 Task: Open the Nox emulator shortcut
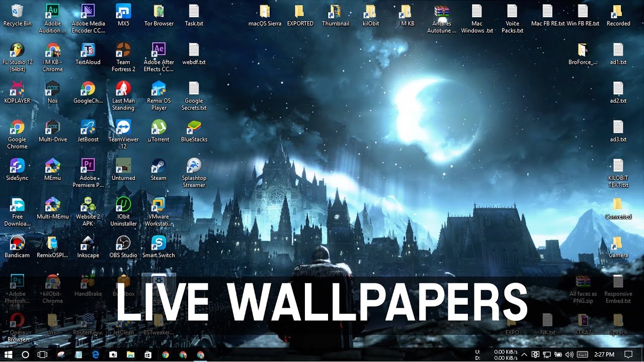[52, 93]
